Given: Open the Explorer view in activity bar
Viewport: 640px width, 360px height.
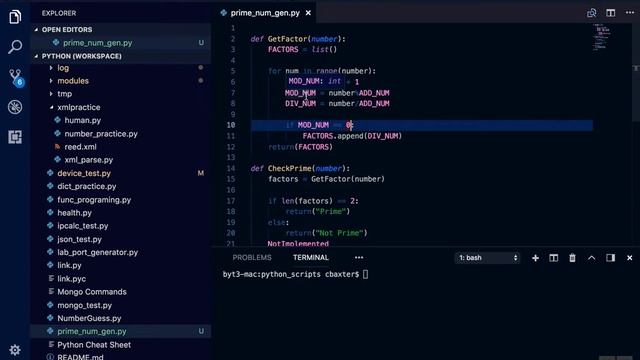Looking at the screenshot, I should pyautogui.click(x=15, y=17).
